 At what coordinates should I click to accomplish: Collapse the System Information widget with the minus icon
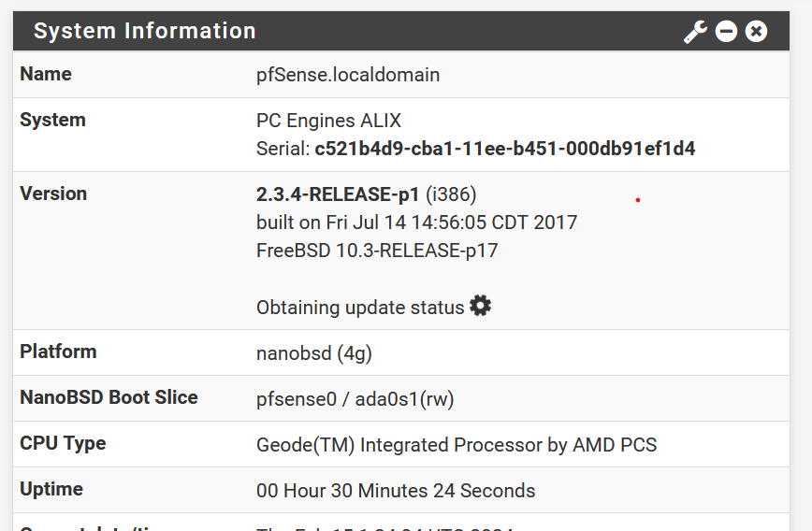(x=726, y=32)
